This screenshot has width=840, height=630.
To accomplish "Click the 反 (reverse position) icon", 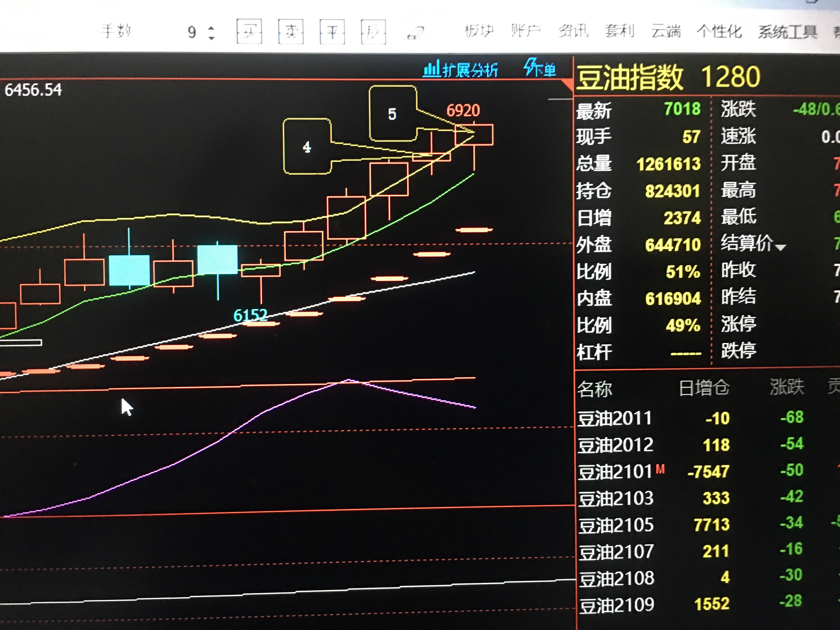I will [x=373, y=32].
